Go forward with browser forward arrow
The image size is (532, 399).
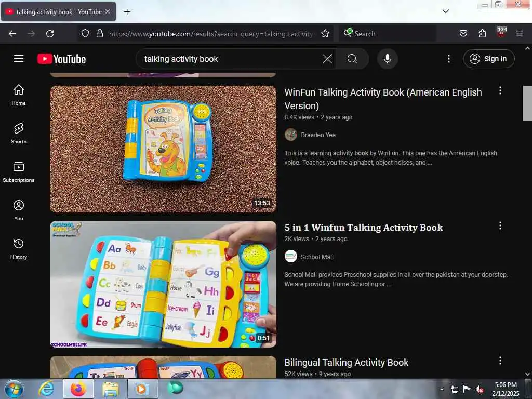(31, 33)
